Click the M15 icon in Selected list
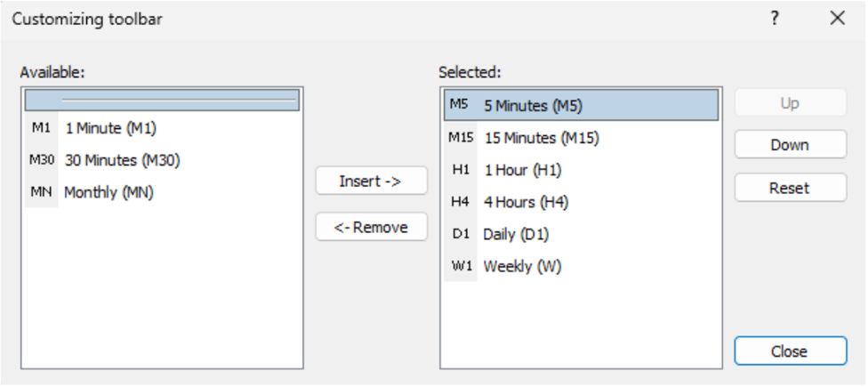 pos(460,137)
